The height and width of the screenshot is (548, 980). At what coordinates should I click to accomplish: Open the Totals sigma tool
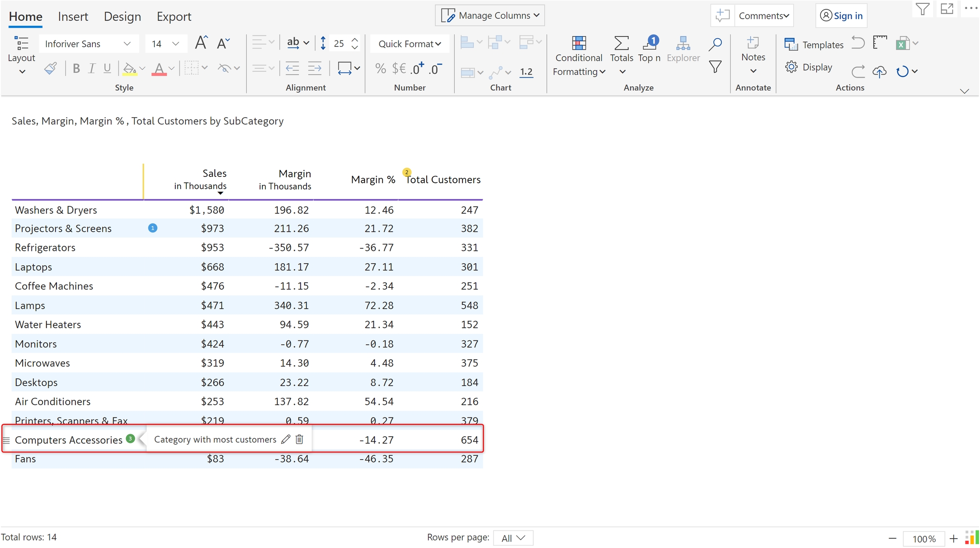click(x=621, y=43)
